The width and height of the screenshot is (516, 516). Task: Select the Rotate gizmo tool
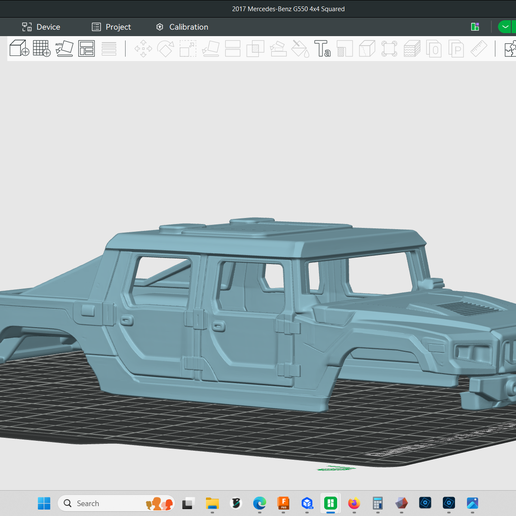click(x=166, y=49)
